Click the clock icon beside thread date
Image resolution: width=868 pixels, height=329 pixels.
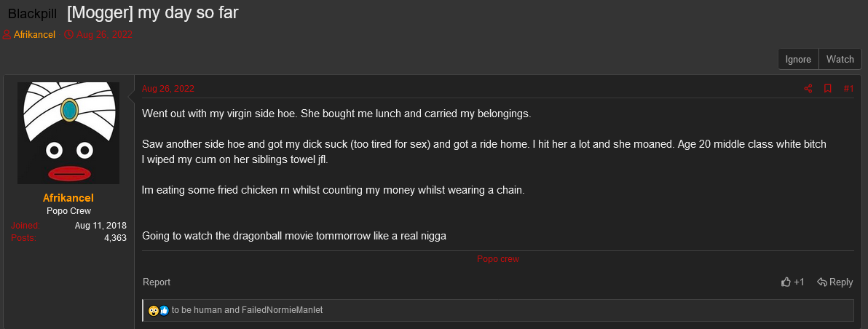(x=68, y=35)
